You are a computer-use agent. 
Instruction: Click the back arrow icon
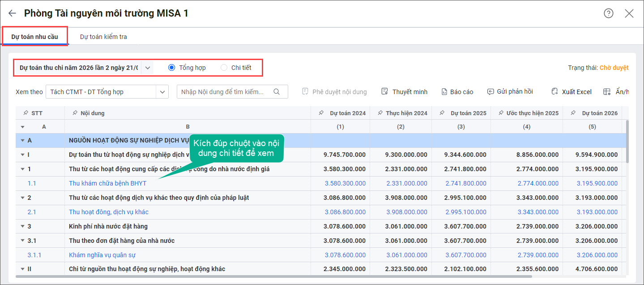pyautogui.click(x=12, y=13)
